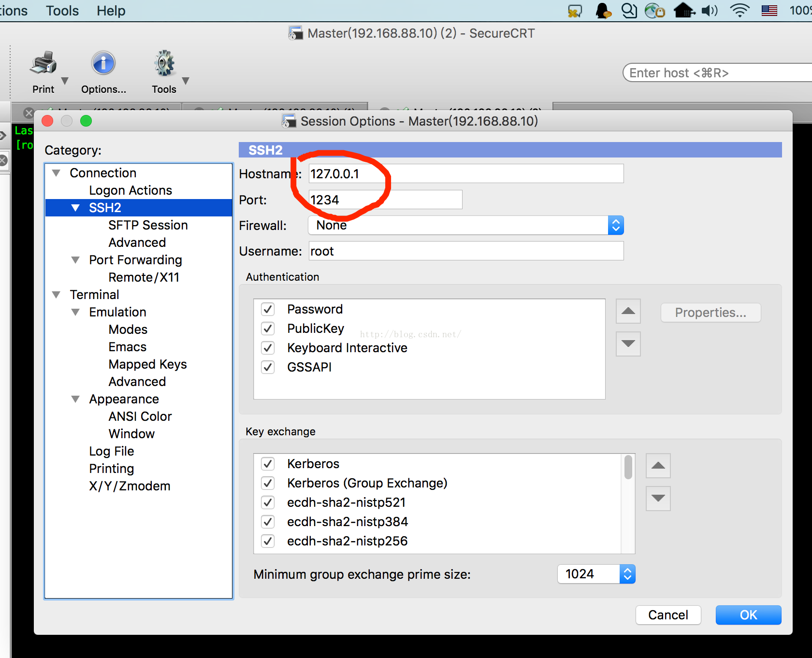Move authentication method down with arrow button
Image resolution: width=812 pixels, height=658 pixels.
pos(628,344)
